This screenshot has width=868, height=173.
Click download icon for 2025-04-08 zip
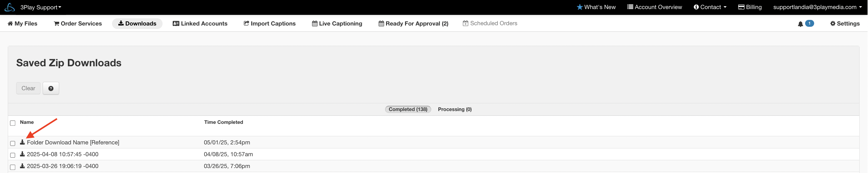point(22,154)
